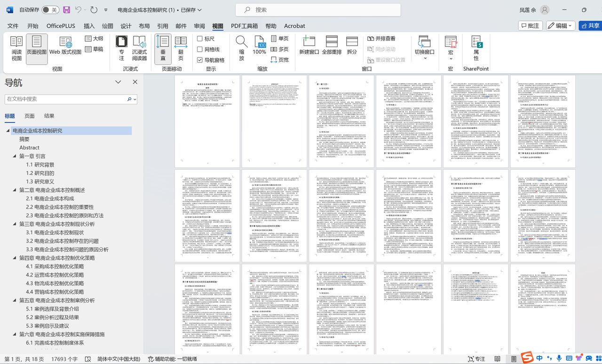This screenshot has width=602, height=364.
Task: Select 草稿 (Draft) view
Action: click(x=94, y=49)
